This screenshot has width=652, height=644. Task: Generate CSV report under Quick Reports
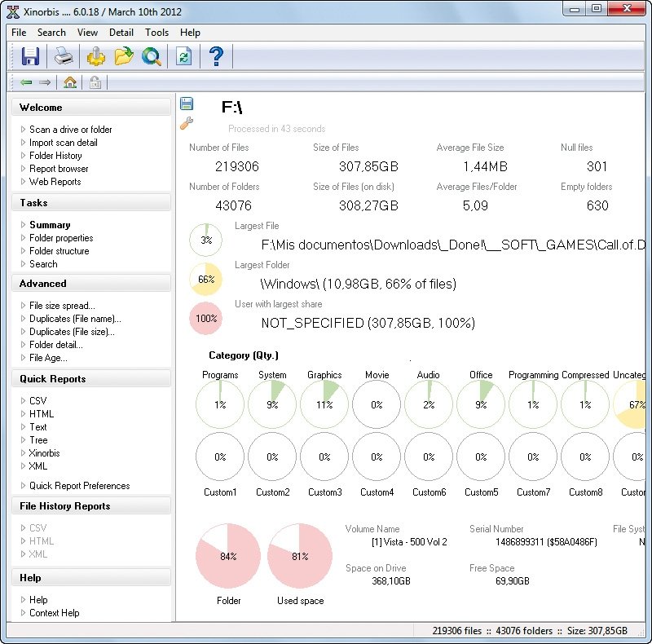[37, 400]
